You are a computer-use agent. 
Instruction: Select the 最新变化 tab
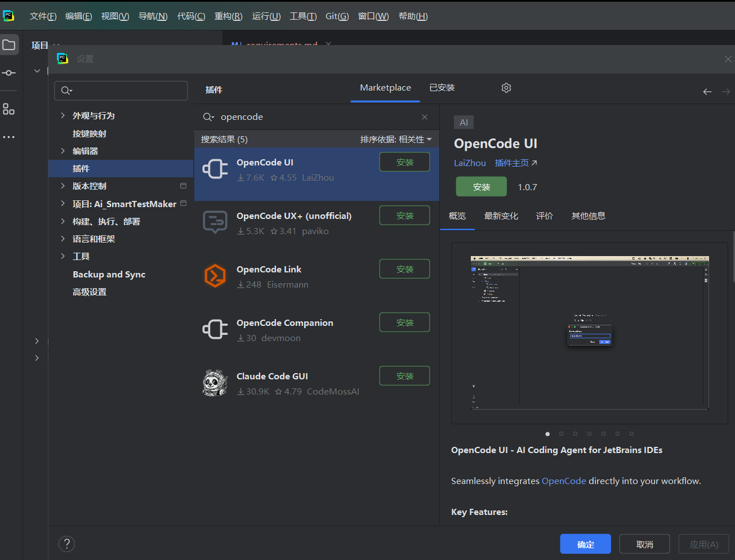click(501, 216)
